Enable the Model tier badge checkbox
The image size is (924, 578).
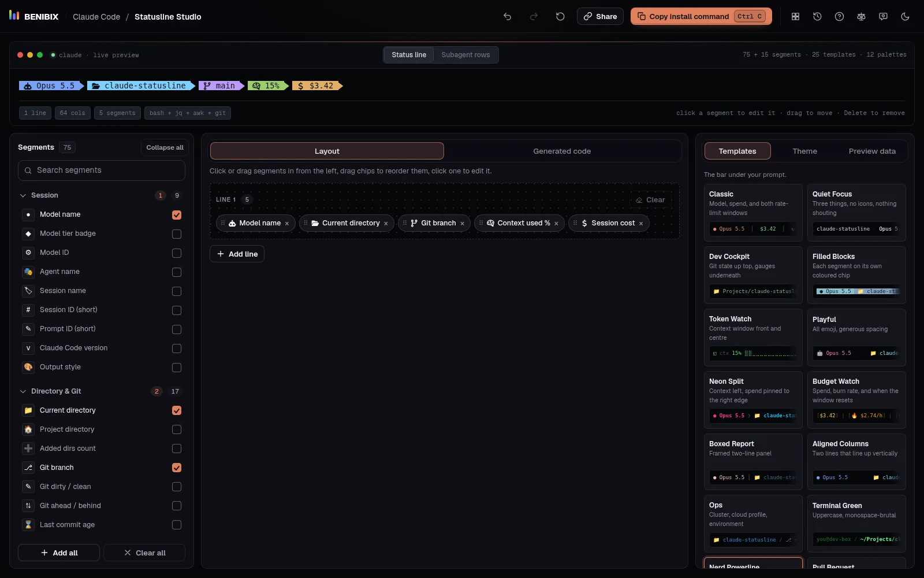[177, 234]
